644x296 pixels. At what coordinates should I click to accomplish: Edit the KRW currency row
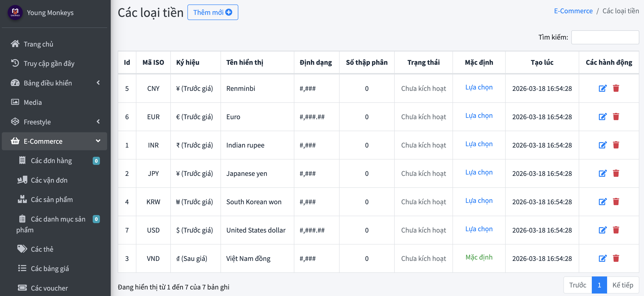click(x=603, y=202)
